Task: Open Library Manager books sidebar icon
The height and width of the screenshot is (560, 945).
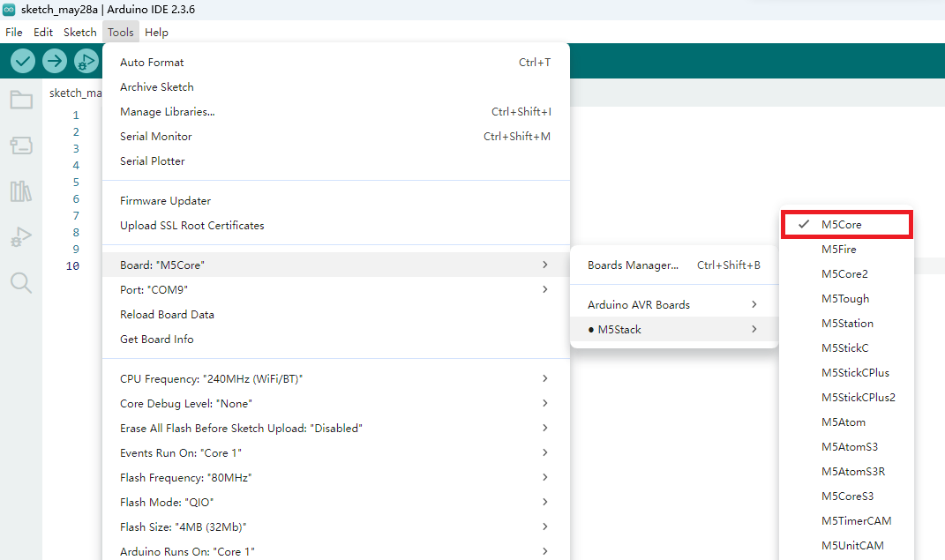Action: [x=21, y=191]
